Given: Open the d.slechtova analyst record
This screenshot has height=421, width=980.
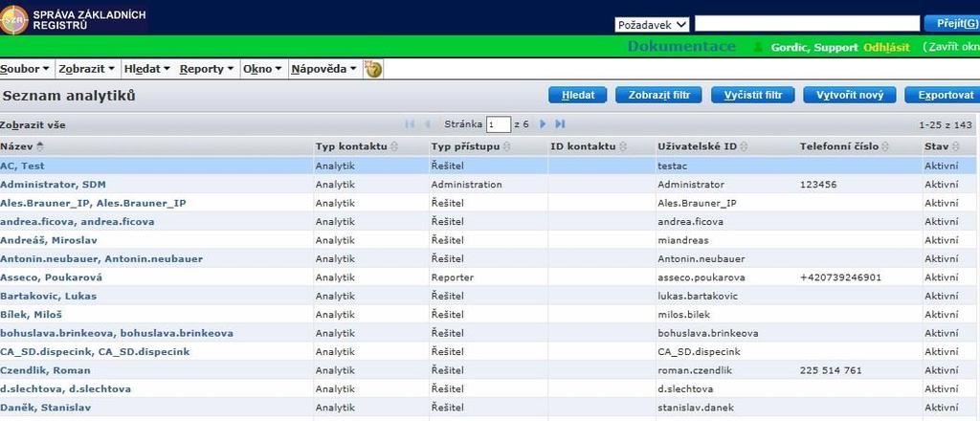Looking at the screenshot, I should (x=66, y=389).
